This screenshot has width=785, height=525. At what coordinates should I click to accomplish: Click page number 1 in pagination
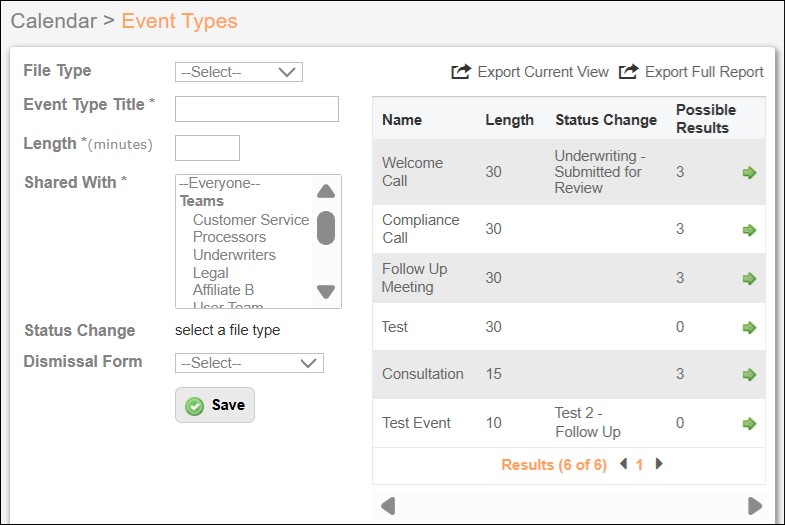[x=639, y=465]
